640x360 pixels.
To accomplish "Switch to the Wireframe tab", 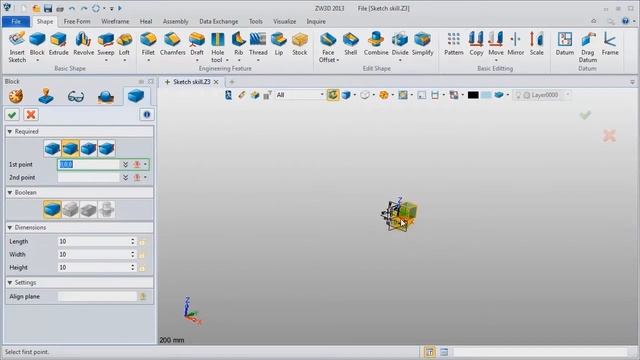I will pyautogui.click(x=115, y=21).
